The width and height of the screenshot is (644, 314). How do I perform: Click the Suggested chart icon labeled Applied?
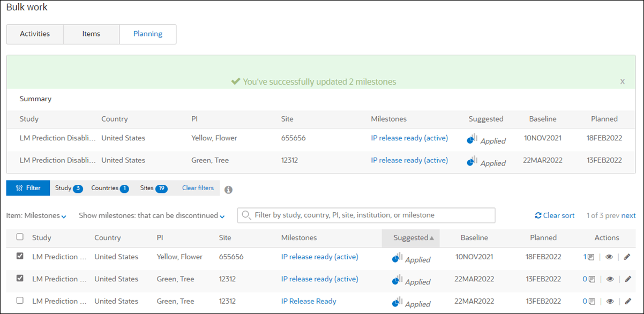click(x=397, y=257)
